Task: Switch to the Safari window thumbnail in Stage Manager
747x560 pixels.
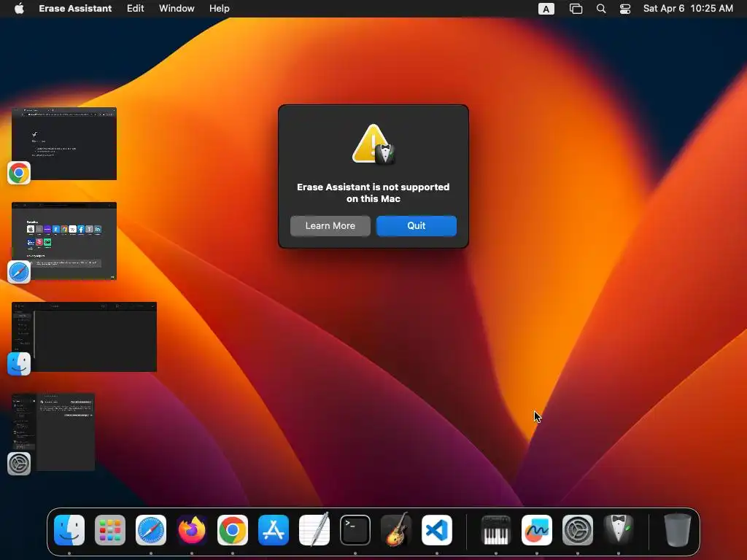Action: tap(64, 241)
